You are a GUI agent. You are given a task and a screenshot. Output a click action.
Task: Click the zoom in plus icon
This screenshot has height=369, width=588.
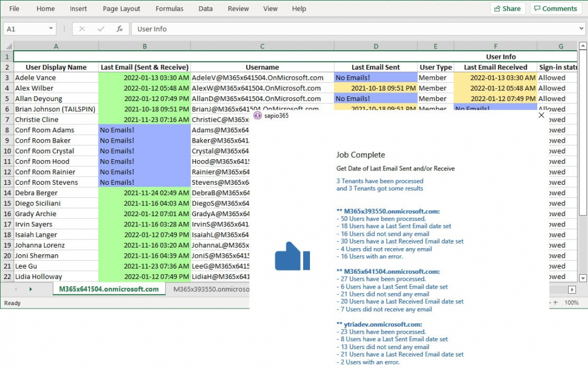click(x=556, y=303)
